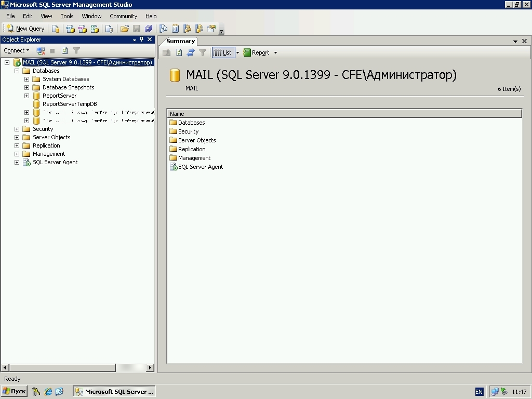This screenshot has height=399, width=532.
Task: Open a Database Engine Query from toolbar
Action: [55, 29]
